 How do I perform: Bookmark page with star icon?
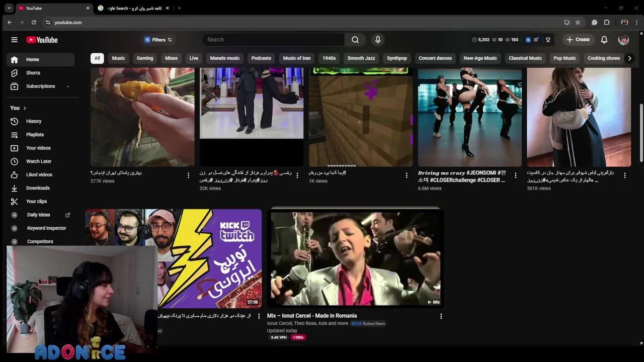click(578, 22)
